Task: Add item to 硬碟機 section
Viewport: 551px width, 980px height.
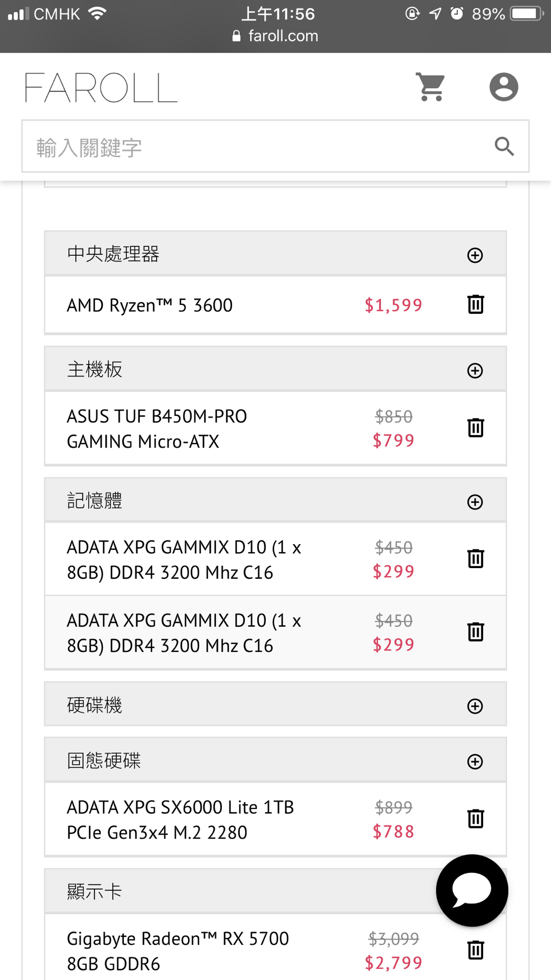Action: 475,706
